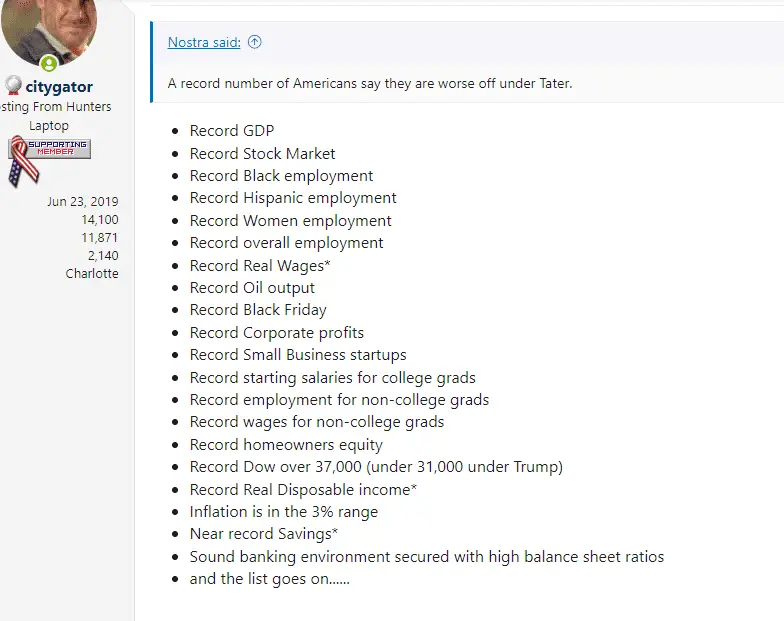Screen dimensions: 784x621
Task: Click the green online status indicator
Action: pos(49,64)
